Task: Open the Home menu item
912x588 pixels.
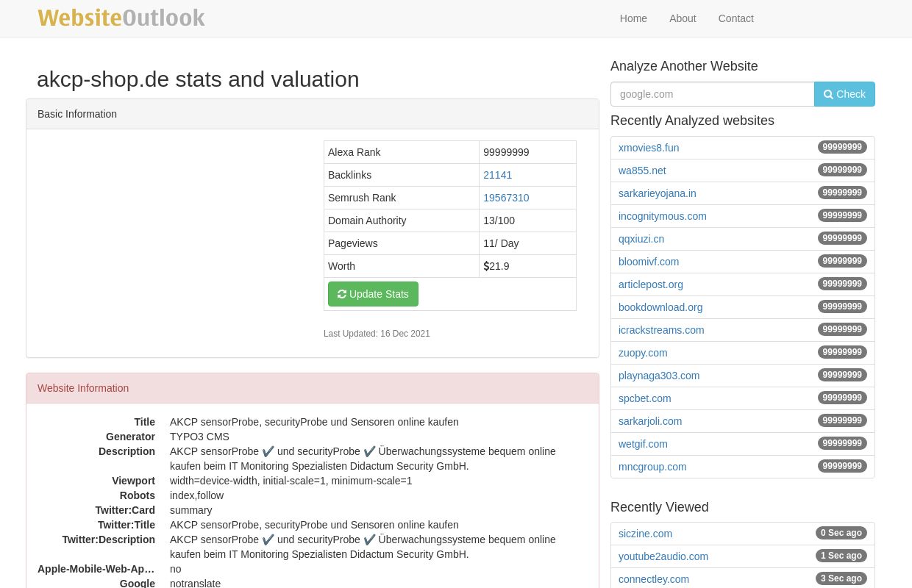Action: point(633,18)
